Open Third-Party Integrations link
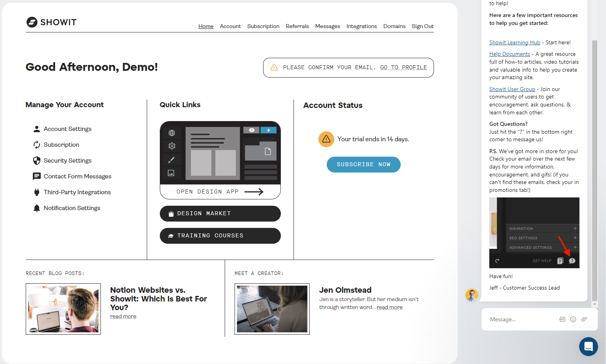The height and width of the screenshot is (364, 606). [77, 192]
